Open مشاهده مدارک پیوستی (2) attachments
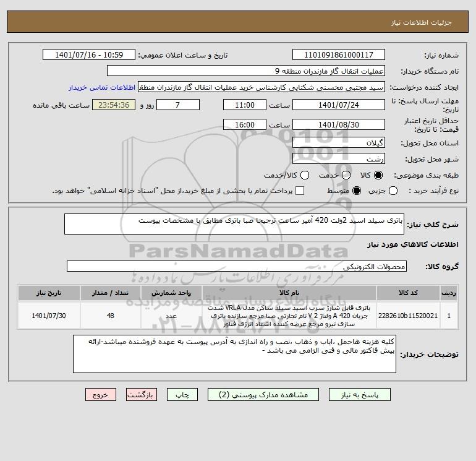 pos(263,394)
